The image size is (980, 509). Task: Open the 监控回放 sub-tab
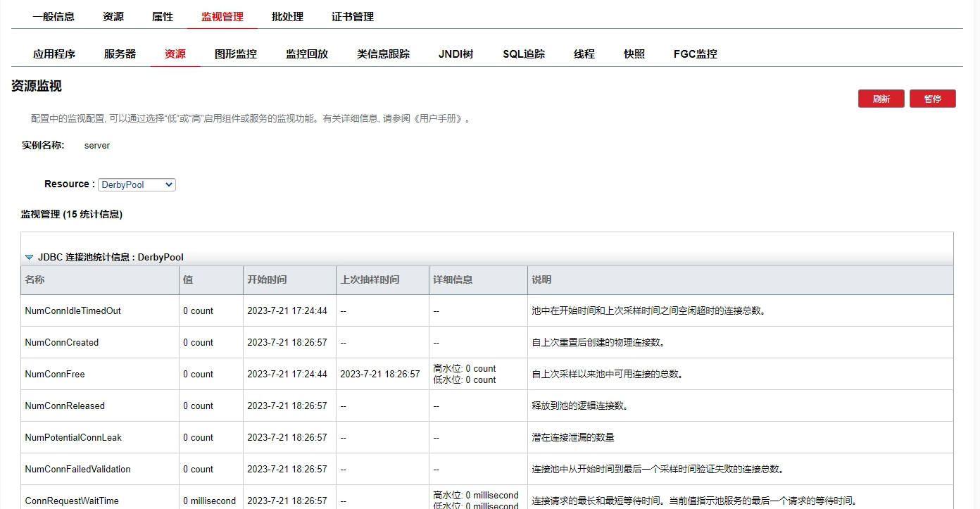pos(307,54)
